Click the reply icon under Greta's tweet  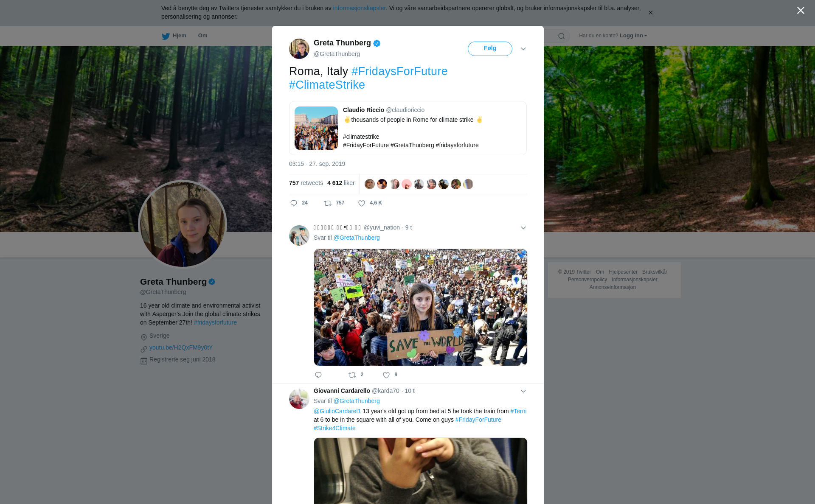[294, 203]
